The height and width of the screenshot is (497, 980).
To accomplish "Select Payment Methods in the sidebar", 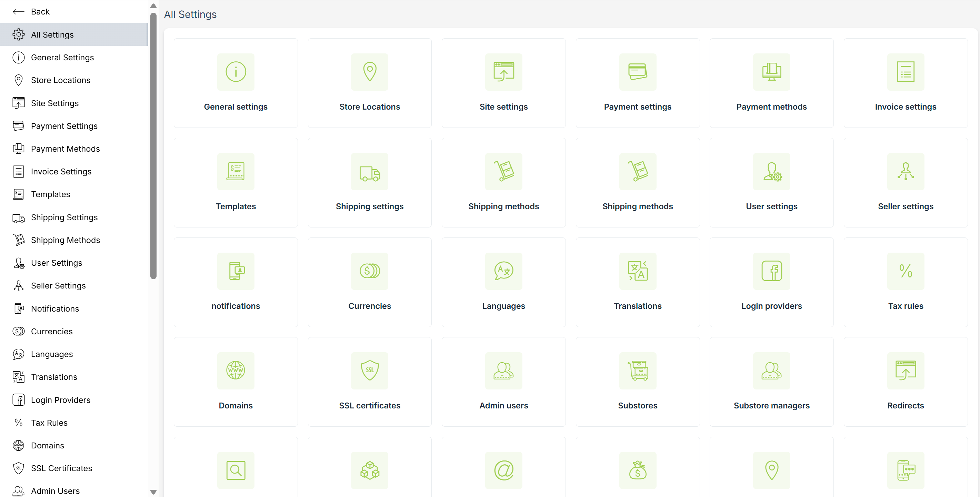I will (x=65, y=149).
